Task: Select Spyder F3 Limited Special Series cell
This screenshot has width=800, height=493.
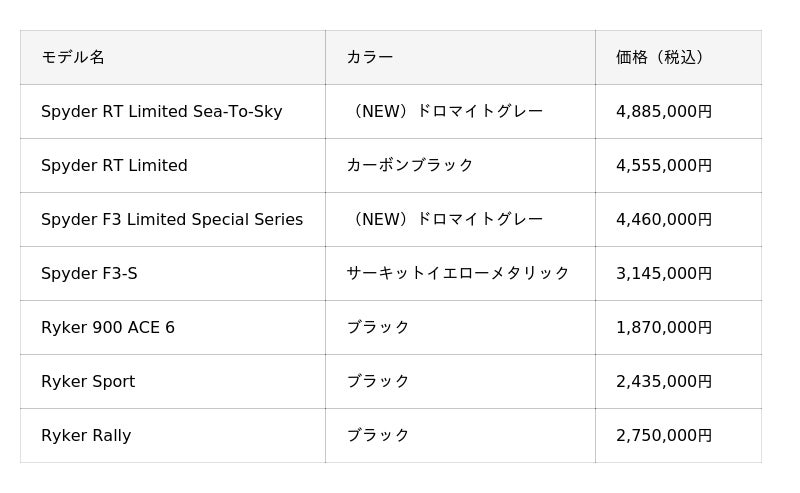Action: coord(173,219)
